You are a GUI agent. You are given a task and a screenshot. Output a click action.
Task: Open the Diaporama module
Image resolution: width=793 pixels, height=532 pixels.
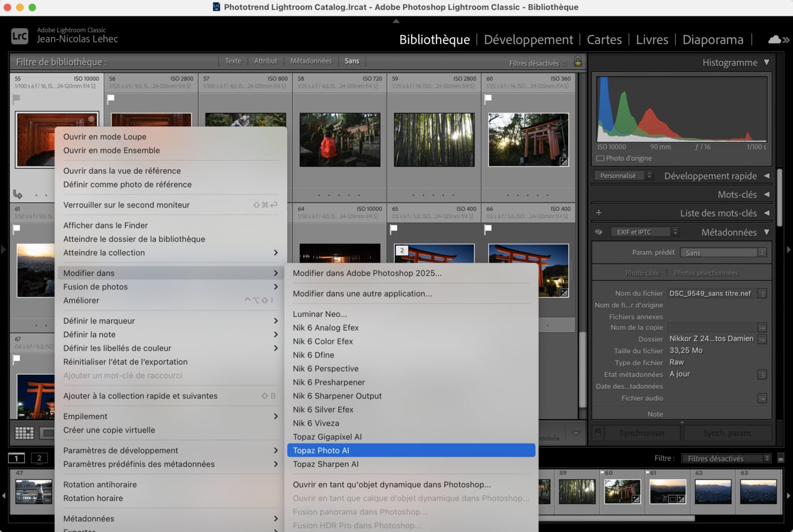pos(713,40)
